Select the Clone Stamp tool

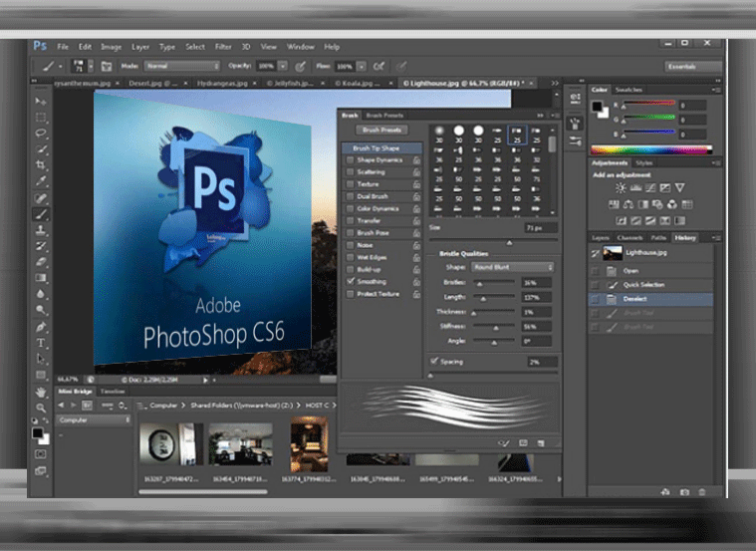(x=41, y=230)
